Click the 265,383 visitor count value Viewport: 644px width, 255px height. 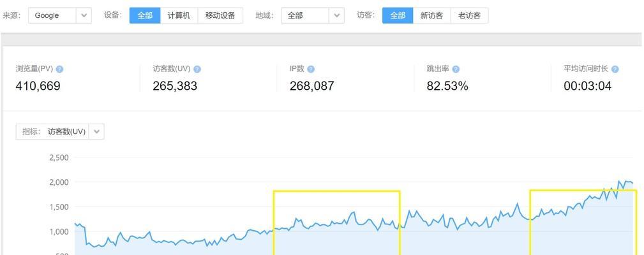coord(175,86)
